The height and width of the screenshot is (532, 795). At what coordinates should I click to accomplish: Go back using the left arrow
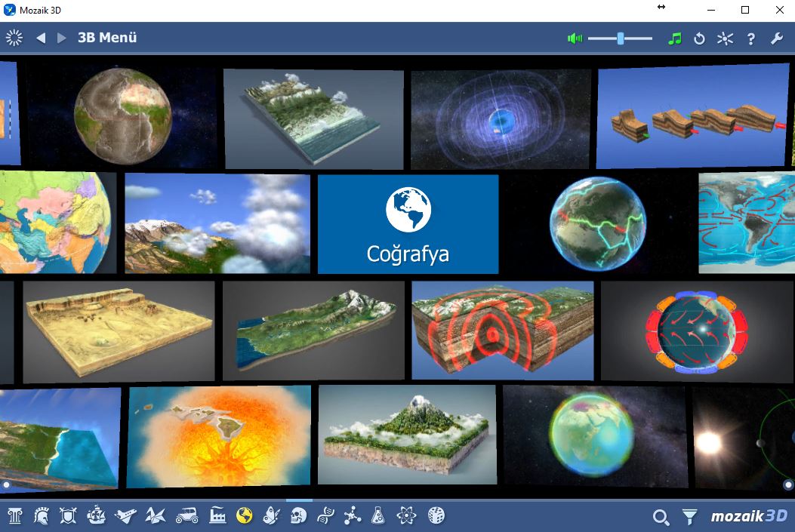pyautogui.click(x=41, y=38)
